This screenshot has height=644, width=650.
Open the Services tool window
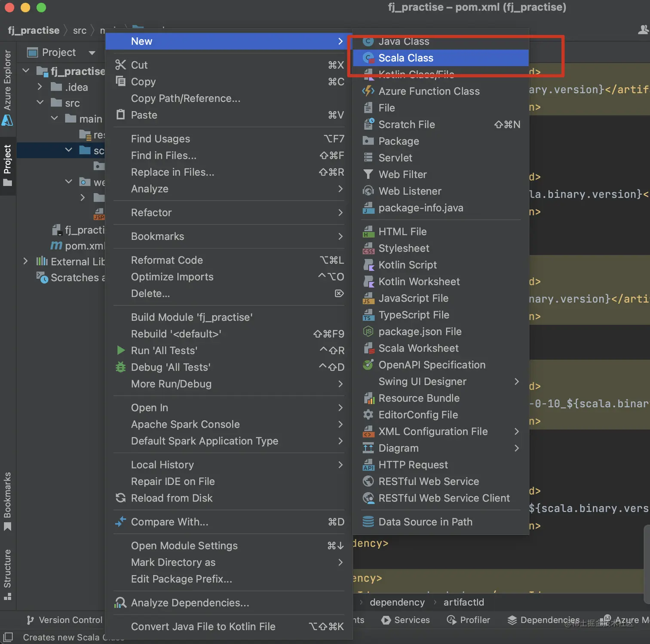pos(405,620)
